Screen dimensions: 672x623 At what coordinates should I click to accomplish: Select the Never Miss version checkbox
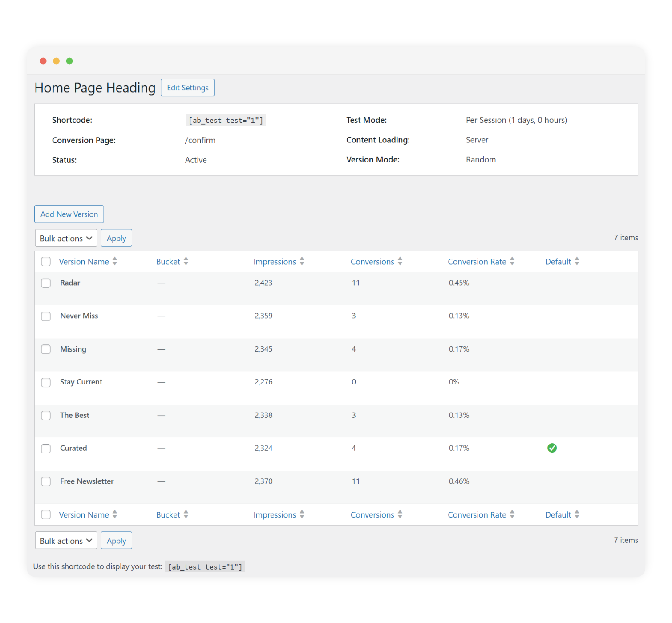click(46, 316)
